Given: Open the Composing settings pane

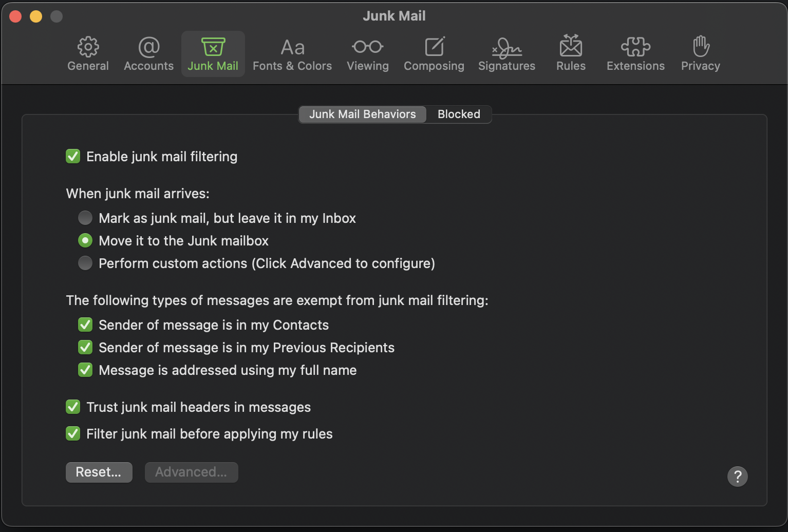Looking at the screenshot, I should click(x=434, y=54).
